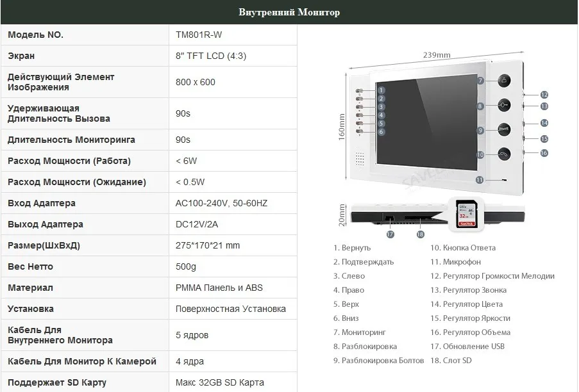Click the "Экран" row label
579x392 pixels.
[21, 56]
